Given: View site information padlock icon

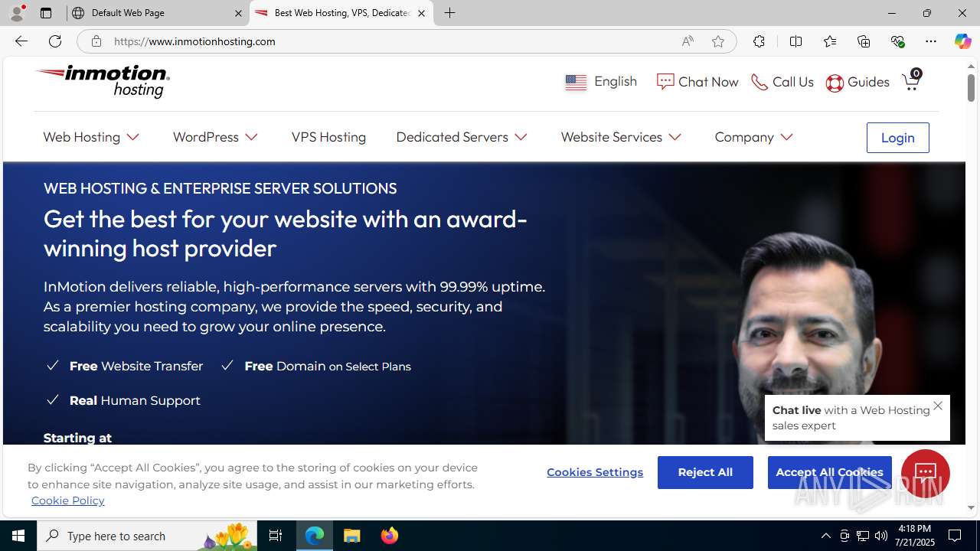Looking at the screenshot, I should pos(96,41).
